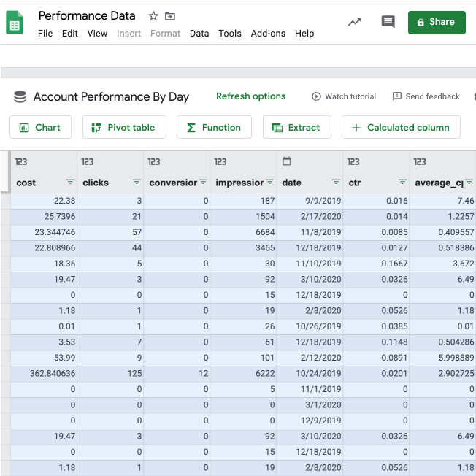
Task: Click the cost cell 53.99
Action: tap(44, 358)
